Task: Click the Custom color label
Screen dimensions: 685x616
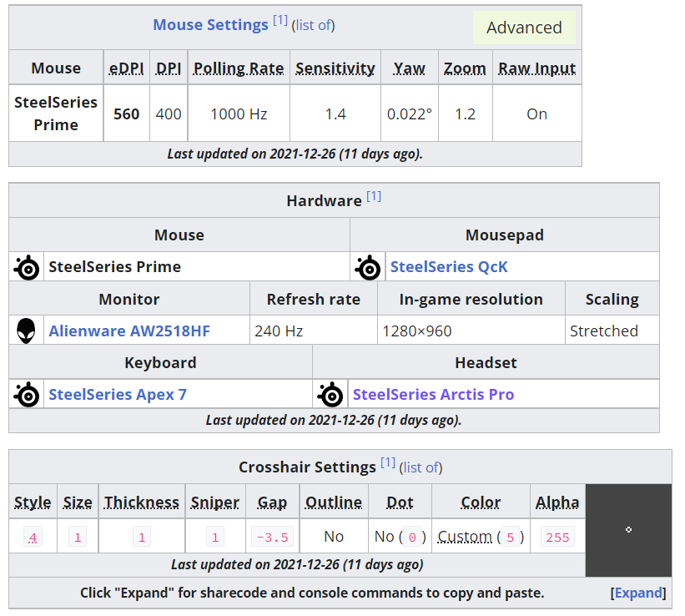Action: coord(465,537)
